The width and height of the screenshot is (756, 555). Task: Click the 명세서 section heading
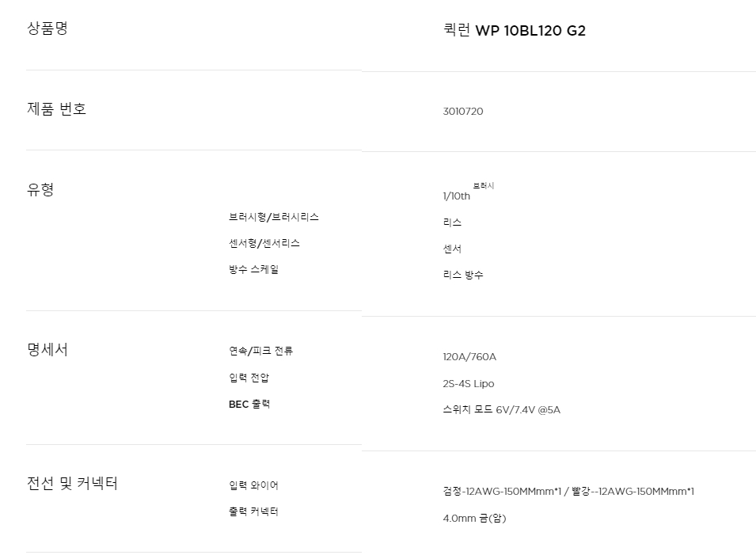click(47, 350)
